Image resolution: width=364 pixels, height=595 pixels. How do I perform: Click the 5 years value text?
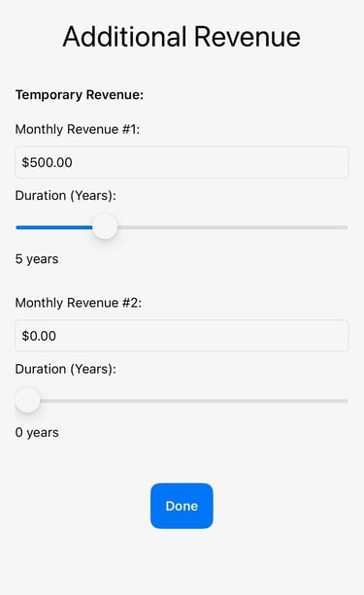point(37,259)
